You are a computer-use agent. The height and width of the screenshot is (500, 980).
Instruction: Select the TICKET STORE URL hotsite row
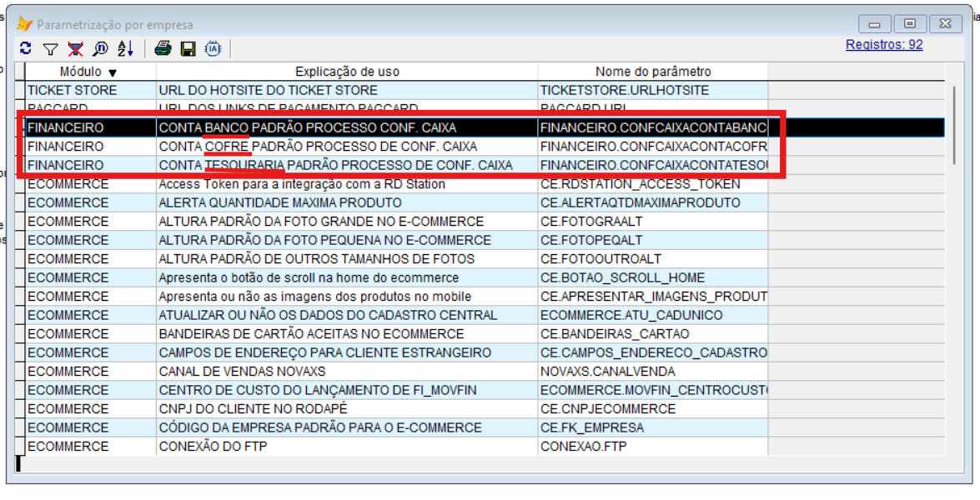(x=267, y=90)
